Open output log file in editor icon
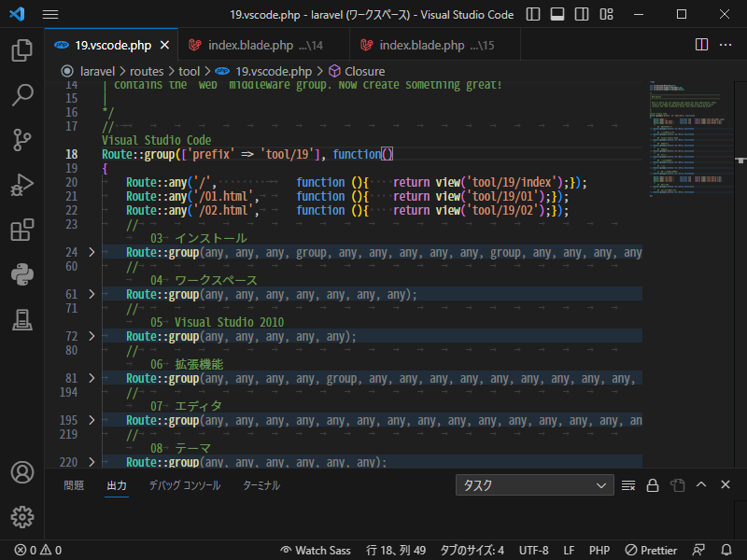This screenshot has height=560, width=747. pos(677,485)
